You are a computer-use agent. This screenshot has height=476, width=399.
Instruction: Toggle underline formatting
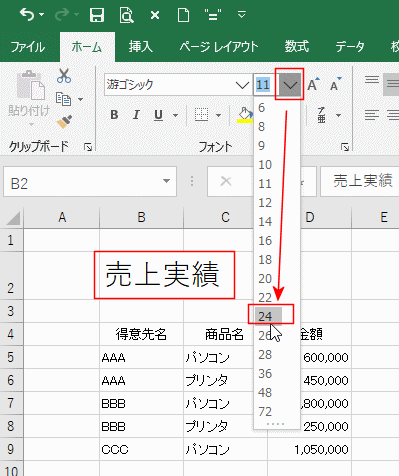click(159, 115)
